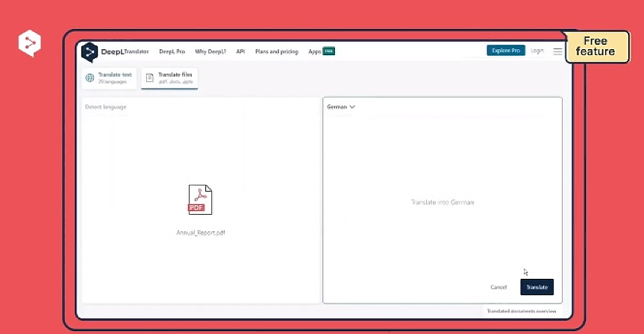Click the Login link
Viewport: 644px width, 334px height.
tap(537, 51)
